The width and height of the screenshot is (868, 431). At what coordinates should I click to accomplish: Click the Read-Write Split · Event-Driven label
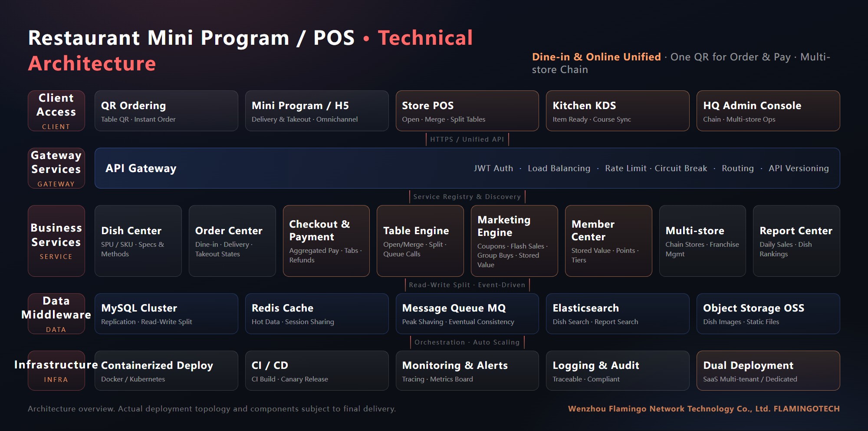467,285
